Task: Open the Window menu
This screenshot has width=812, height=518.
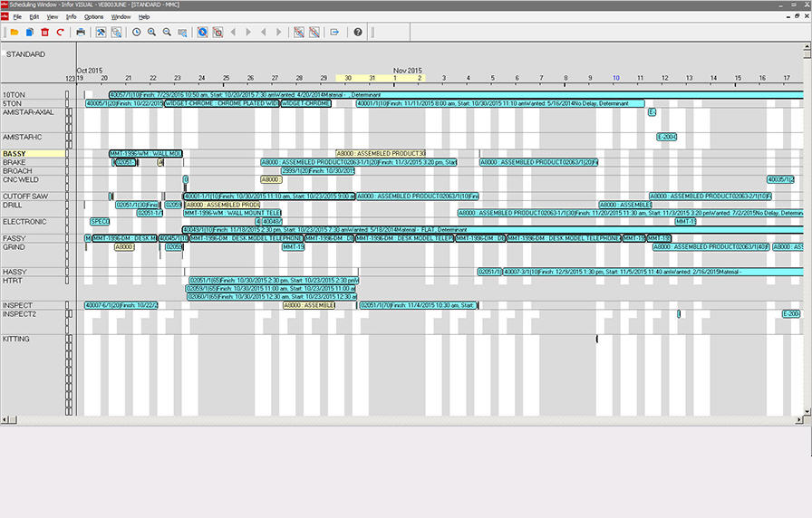Action: 121,16
